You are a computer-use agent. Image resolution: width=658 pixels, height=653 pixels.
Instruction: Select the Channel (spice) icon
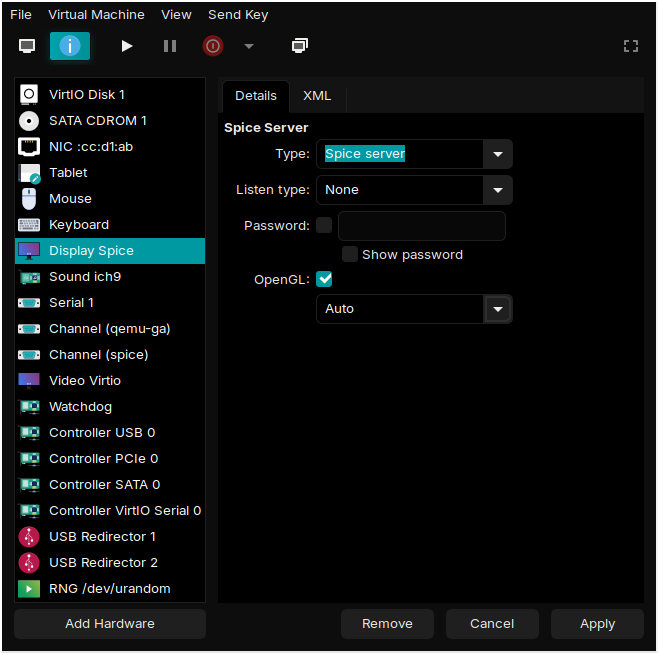29,355
